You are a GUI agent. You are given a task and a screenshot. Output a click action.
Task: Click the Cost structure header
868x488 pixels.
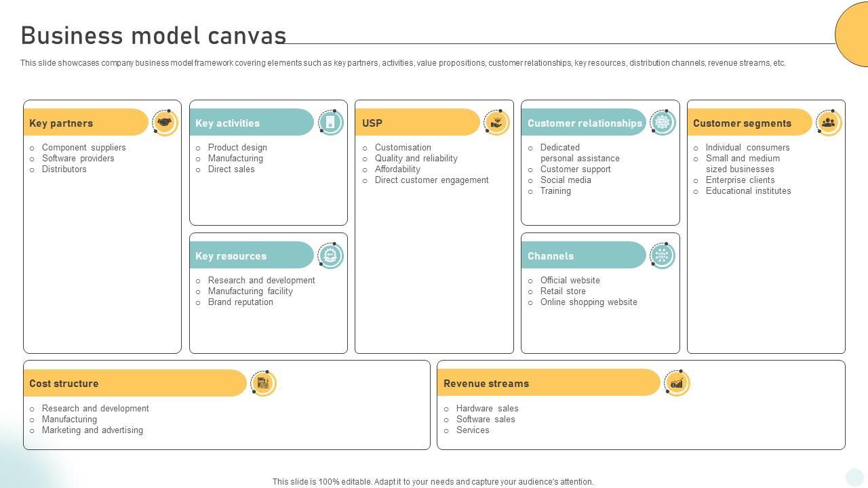click(135, 383)
